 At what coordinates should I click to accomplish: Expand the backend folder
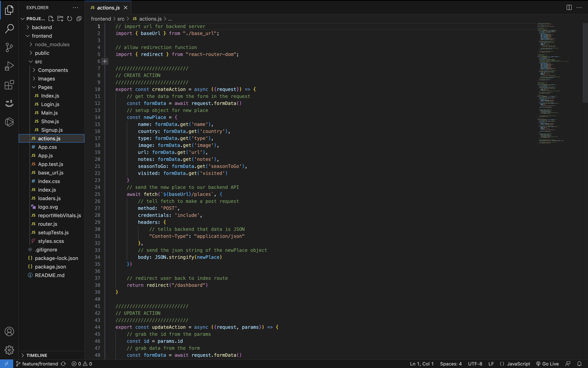click(42, 27)
